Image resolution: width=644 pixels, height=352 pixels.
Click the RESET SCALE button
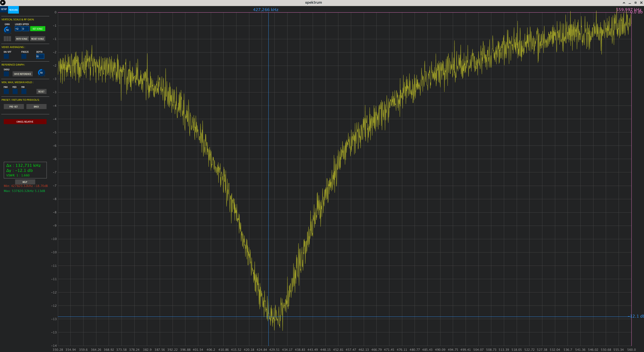pyautogui.click(x=37, y=39)
